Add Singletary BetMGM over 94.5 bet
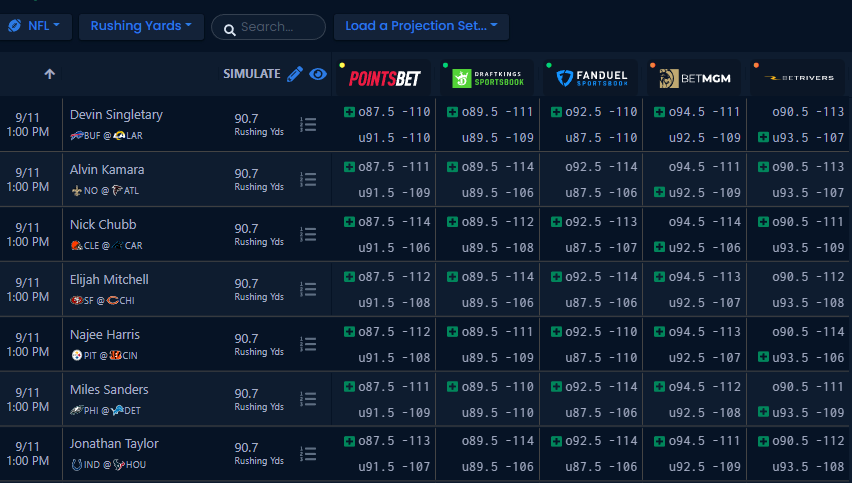The width and height of the screenshot is (852, 483). pyautogui.click(x=659, y=112)
